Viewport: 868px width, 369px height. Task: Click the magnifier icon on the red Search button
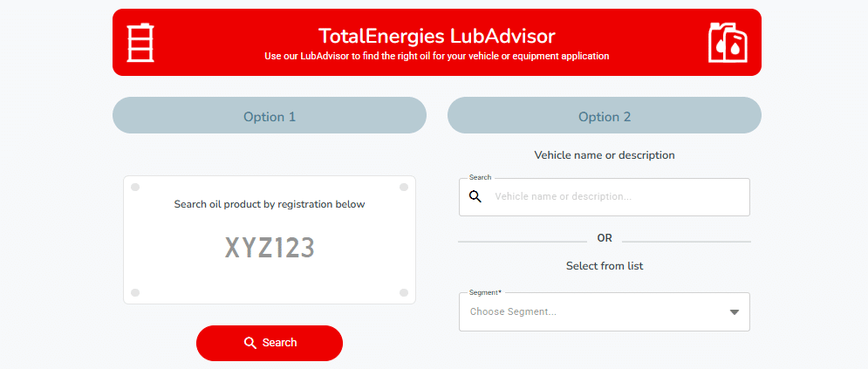pos(250,343)
